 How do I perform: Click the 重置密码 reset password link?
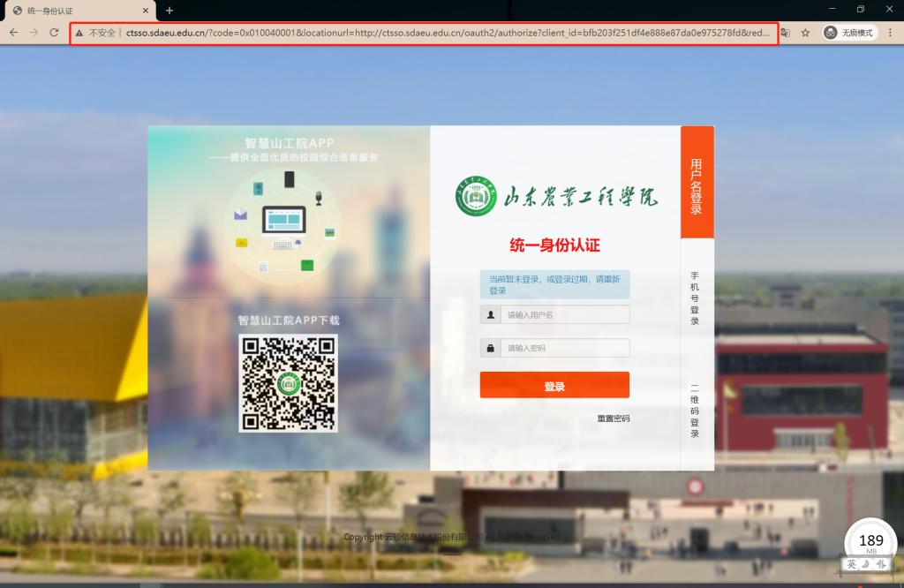(x=613, y=418)
